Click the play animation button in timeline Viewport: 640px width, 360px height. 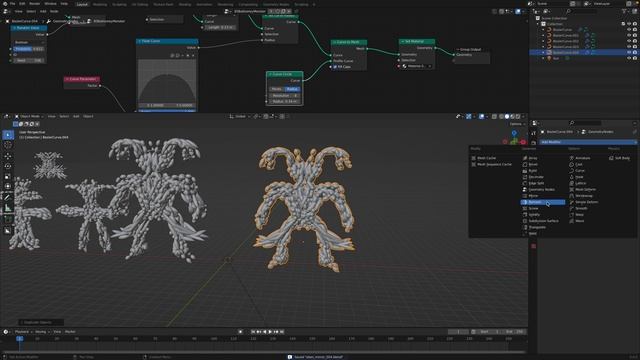270,332
